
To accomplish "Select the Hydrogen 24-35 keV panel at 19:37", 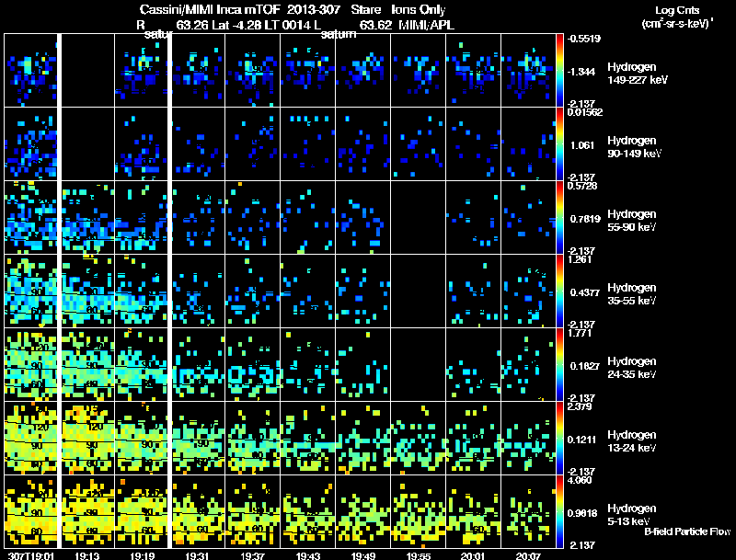I will pos(252,365).
